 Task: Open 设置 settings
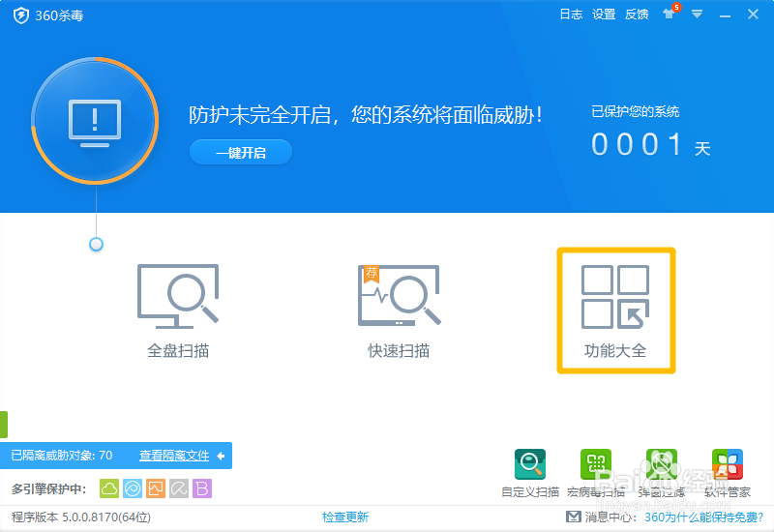click(604, 15)
